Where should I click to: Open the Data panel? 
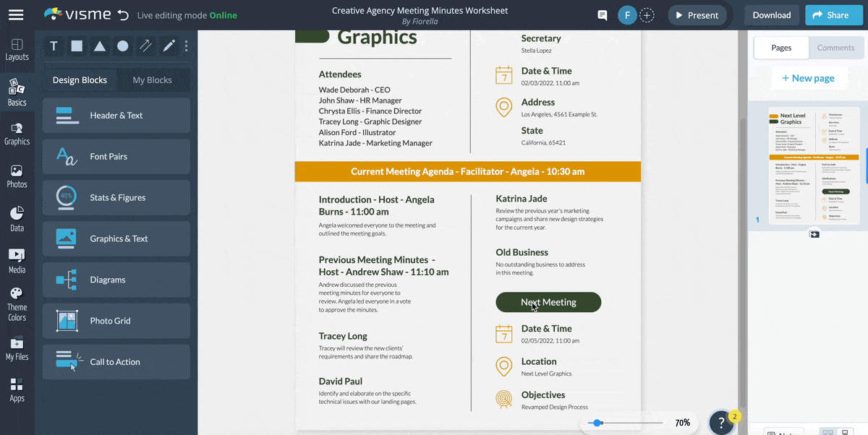(17, 217)
